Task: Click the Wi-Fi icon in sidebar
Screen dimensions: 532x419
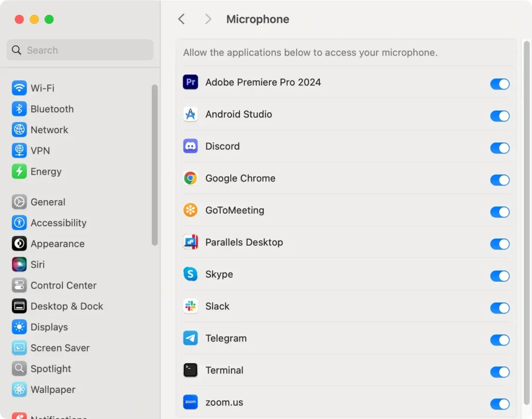Action: pyautogui.click(x=19, y=88)
